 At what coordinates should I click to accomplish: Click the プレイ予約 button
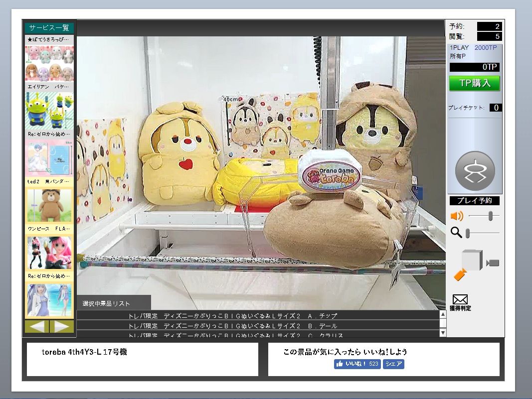pos(474,200)
